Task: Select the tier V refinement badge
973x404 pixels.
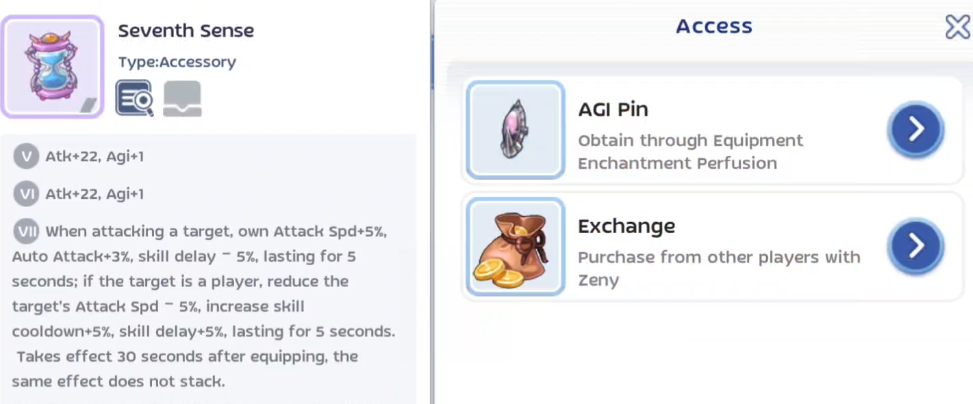Action: point(27,156)
